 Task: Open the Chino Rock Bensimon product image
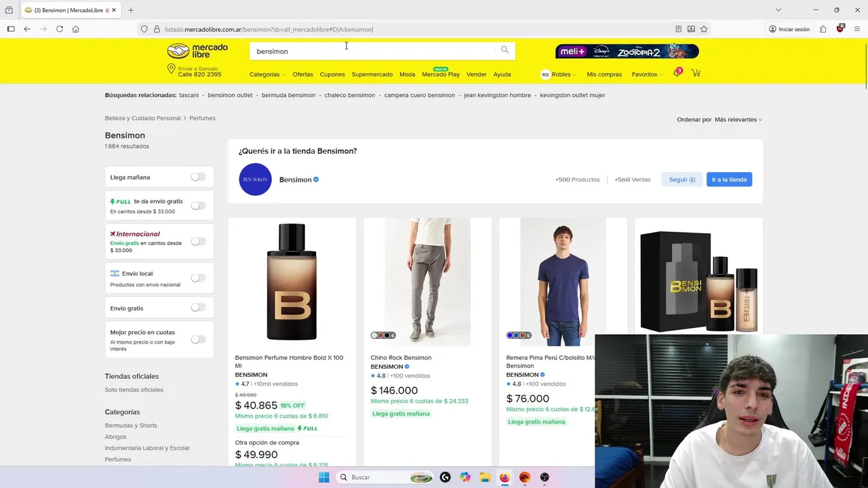[427, 282]
